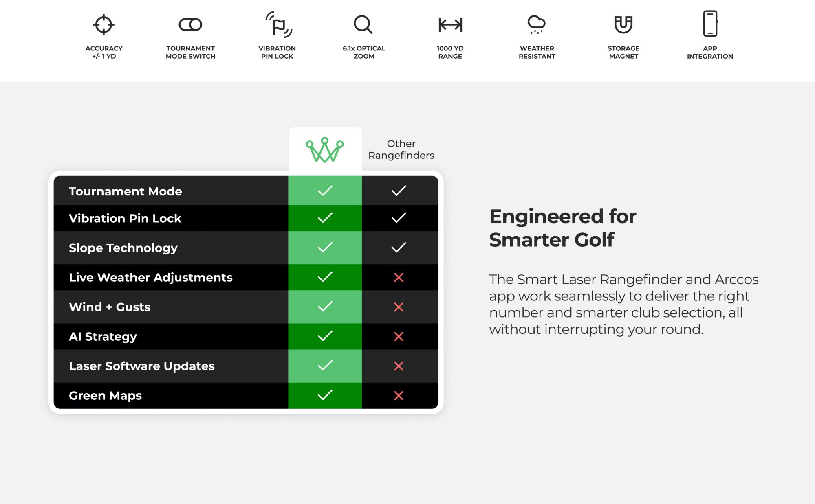
Task: Click the Laser Software Updates row label
Action: [142, 366]
